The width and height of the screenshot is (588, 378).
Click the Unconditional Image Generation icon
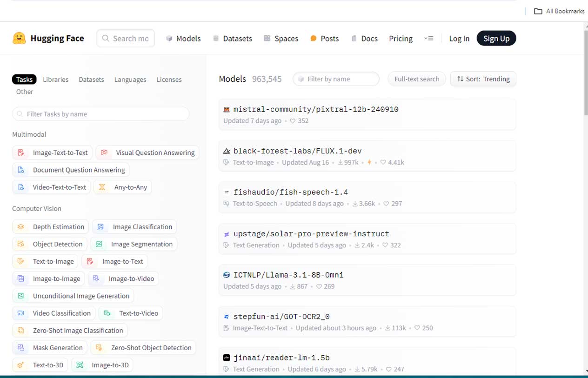click(21, 296)
